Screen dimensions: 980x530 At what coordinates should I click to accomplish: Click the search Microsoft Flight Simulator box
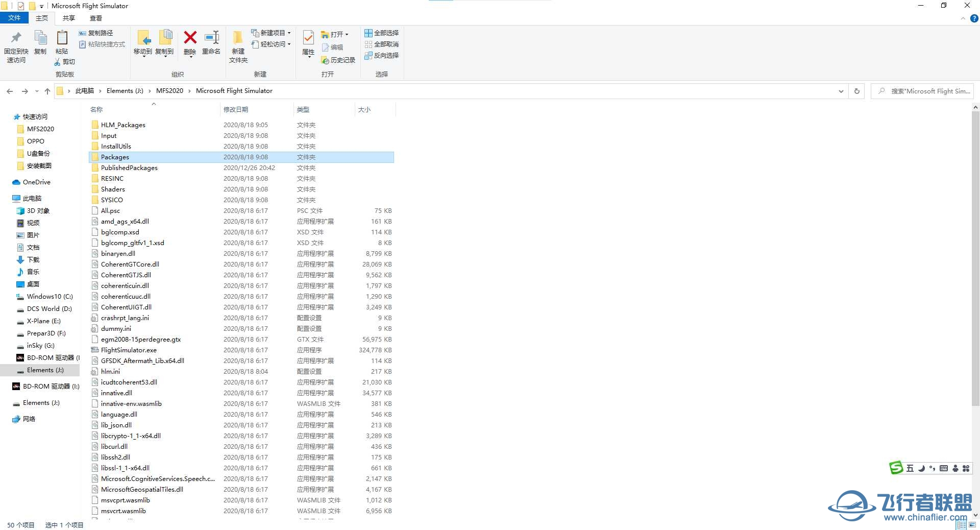922,91
